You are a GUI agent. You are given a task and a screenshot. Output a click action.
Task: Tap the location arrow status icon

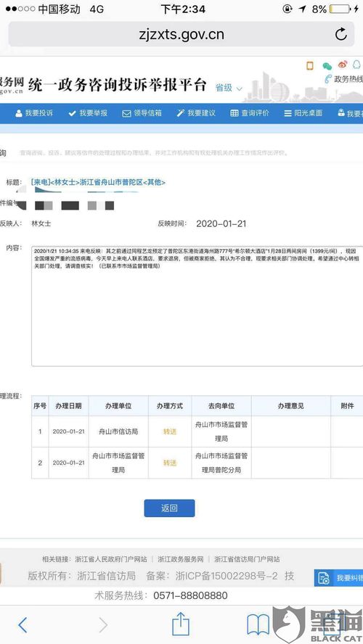(303, 9)
